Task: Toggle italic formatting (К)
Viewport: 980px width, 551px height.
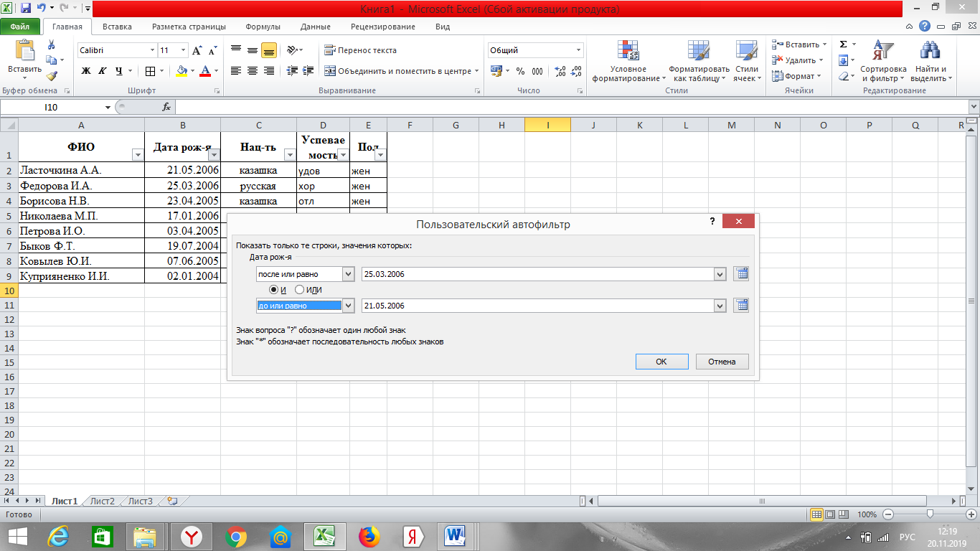Action: pos(102,71)
